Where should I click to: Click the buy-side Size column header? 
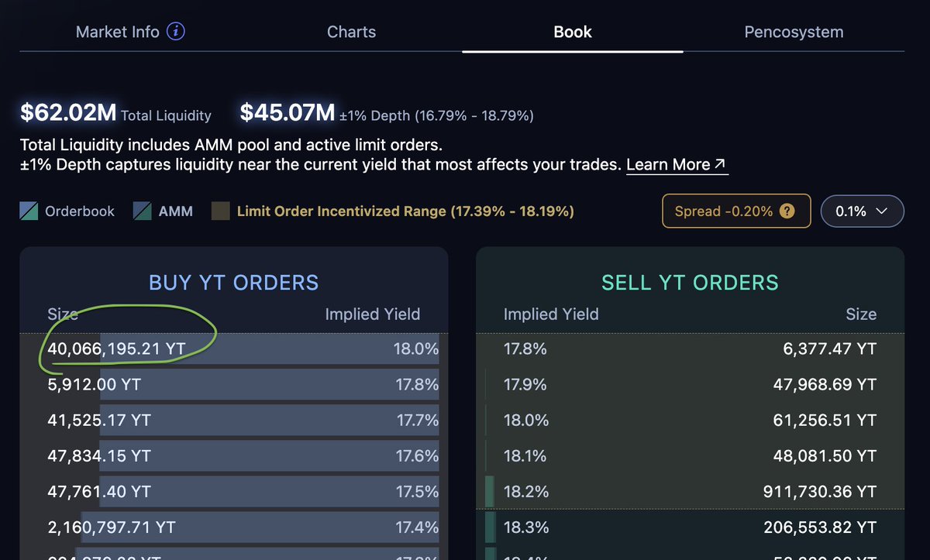[63, 314]
